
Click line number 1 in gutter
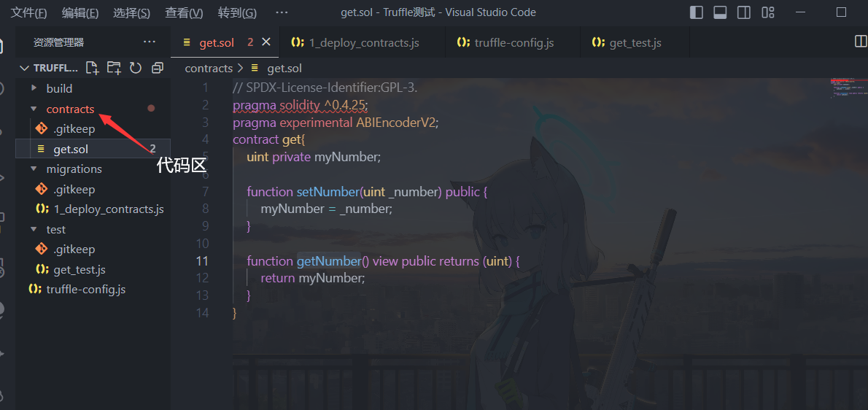[206, 88]
